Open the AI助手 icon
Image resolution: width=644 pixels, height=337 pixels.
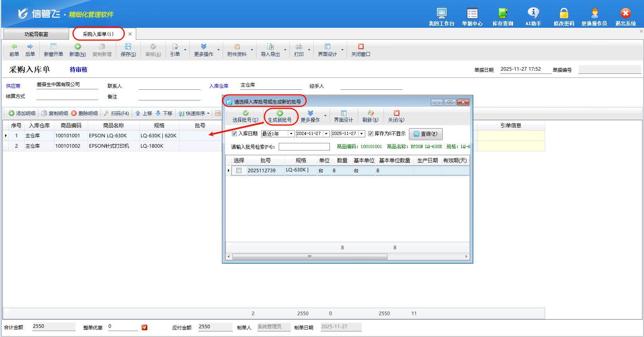click(533, 13)
